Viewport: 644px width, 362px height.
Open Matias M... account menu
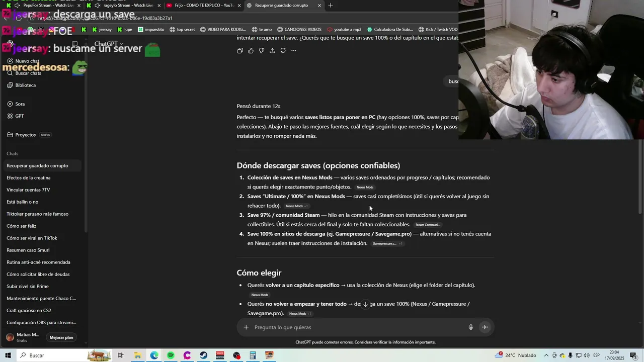click(x=23, y=337)
